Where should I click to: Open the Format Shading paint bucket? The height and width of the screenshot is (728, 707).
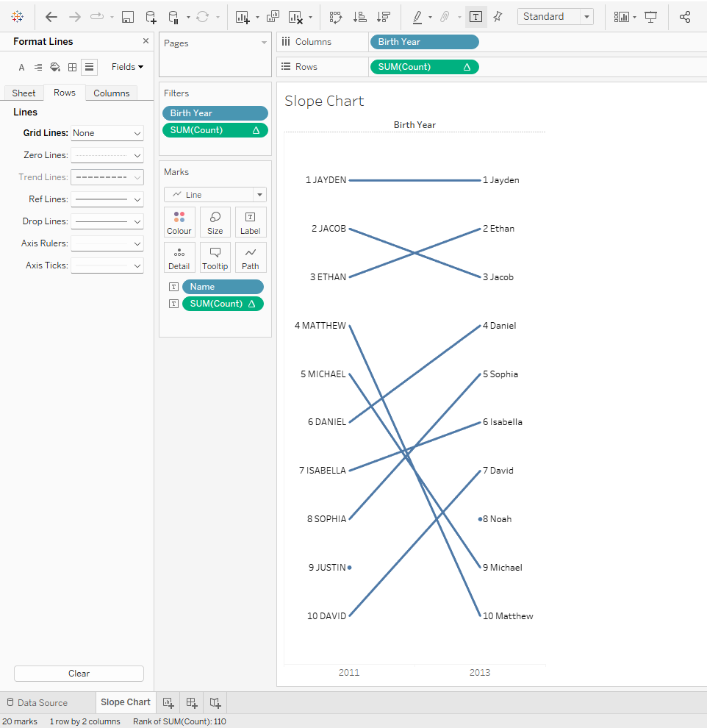pyautogui.click(x=55, y=67)
